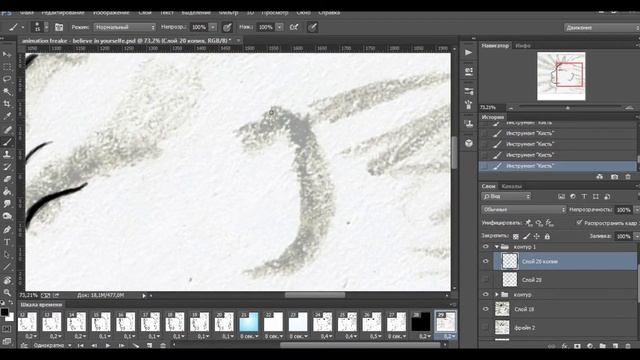
Task: Open the layer blend mode Обычные dropdown
Action: [524, 210]
